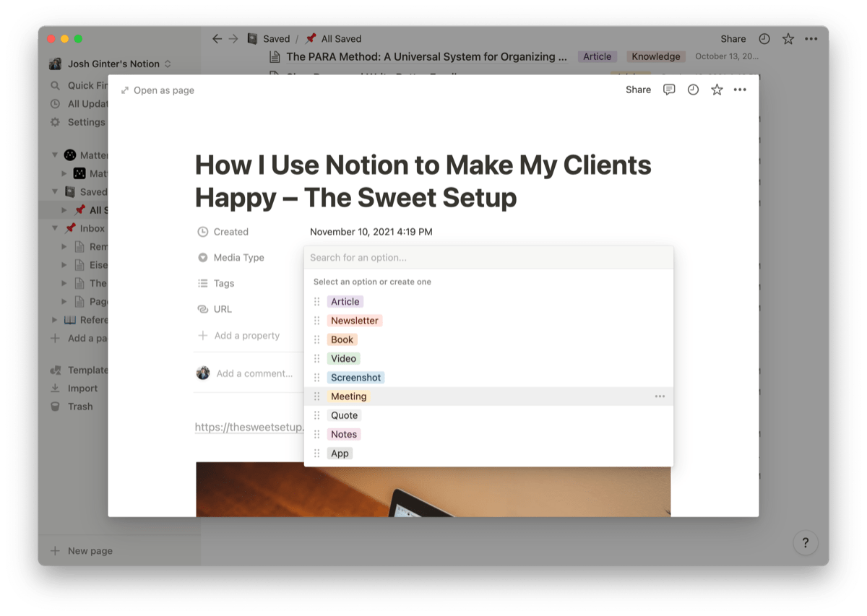Expand the All Saved sidebar page

click(64, 210)
